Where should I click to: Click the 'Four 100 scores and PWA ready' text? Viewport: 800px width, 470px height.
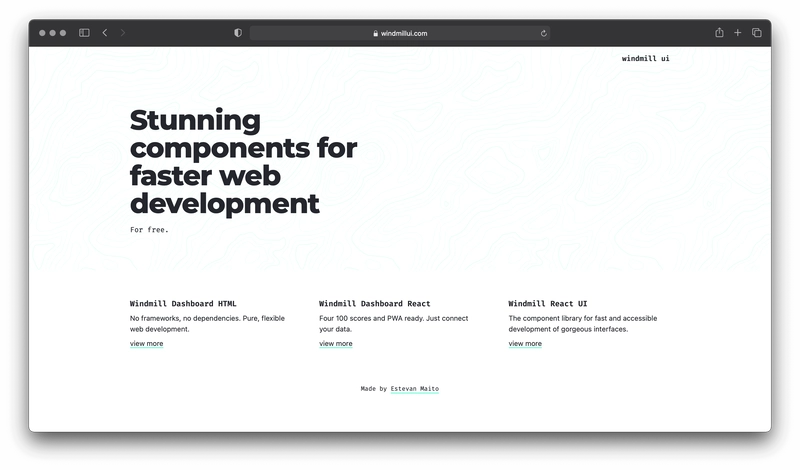coord(393,324)
